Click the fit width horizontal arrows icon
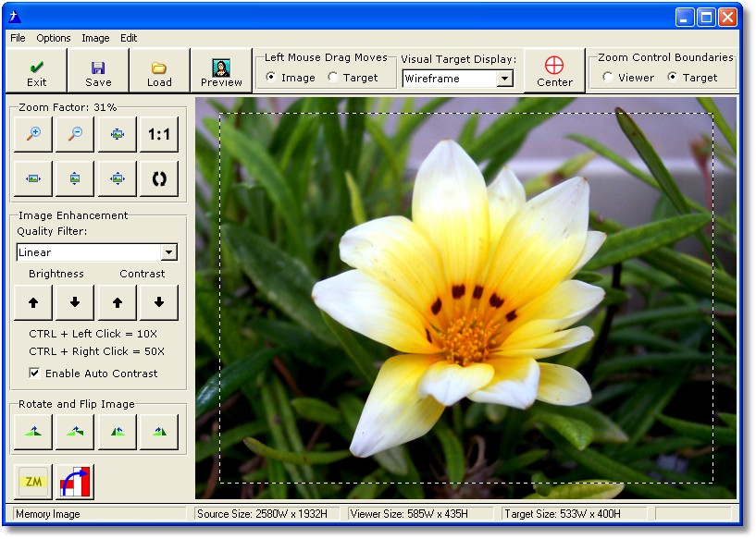 pyautogui.click(x=32, y=178)
